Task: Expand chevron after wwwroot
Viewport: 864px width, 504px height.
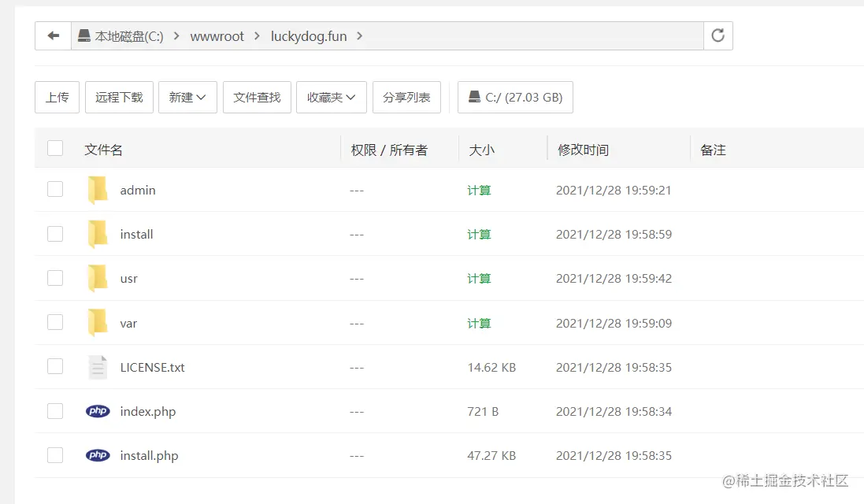Action: (257, 35)
